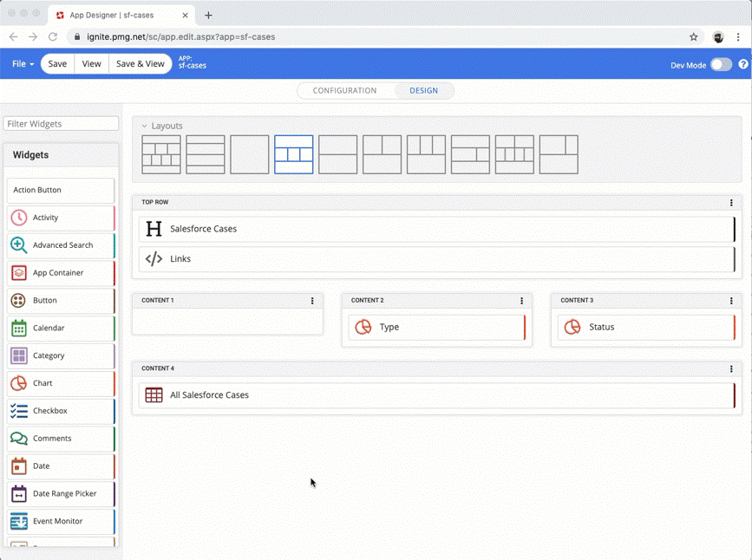
Task: Click the heading icon of Salesforce Cases
Action: (x=154, y=229)
